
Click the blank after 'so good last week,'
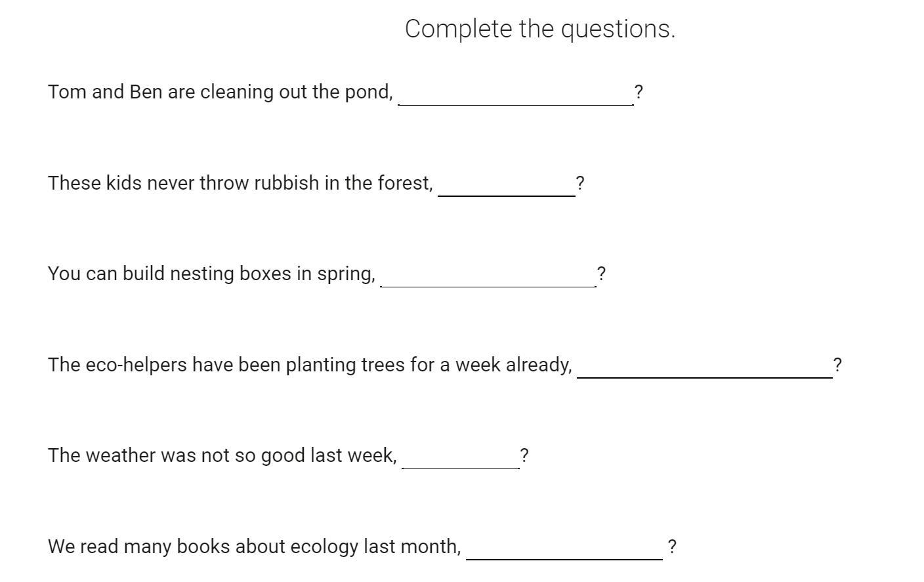pyautogui.click(x=460, y=456)
